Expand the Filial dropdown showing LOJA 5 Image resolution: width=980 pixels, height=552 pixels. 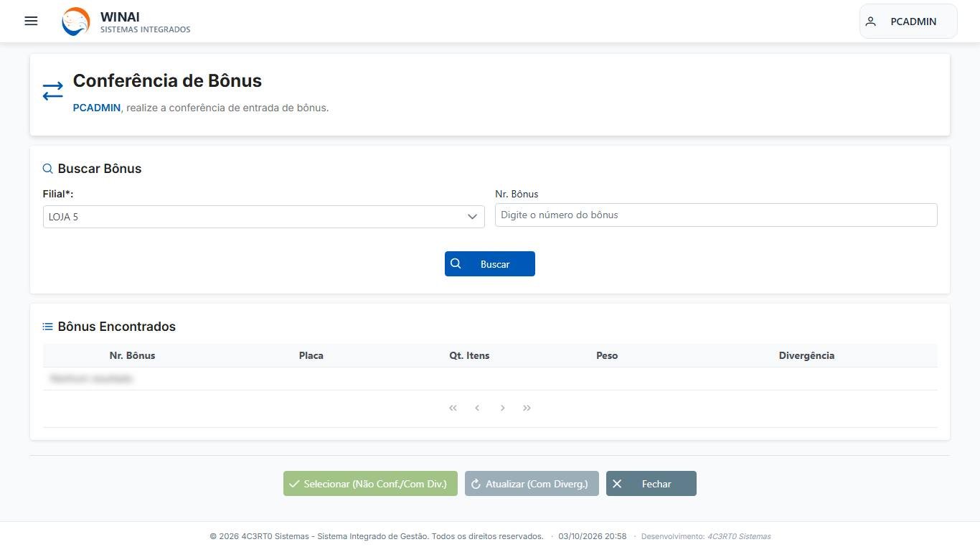(x=264, y=217)
